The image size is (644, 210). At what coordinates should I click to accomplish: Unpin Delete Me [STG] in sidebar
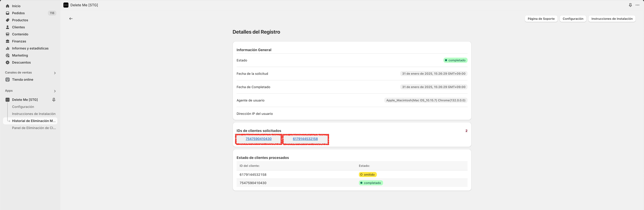pos(54,100)
